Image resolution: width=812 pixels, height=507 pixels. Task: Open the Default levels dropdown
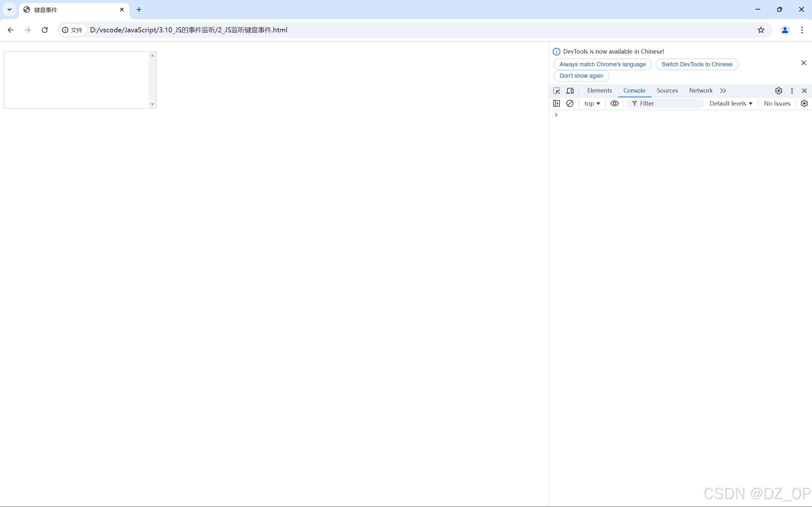[730, 103]
